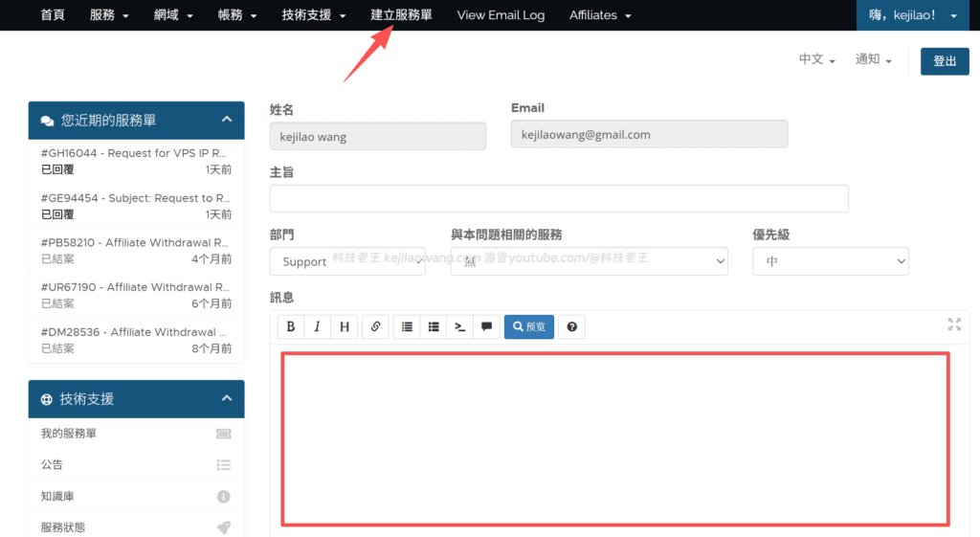
Task: Insert a bulleted list in the editor
Action: (x=434, y=326)
